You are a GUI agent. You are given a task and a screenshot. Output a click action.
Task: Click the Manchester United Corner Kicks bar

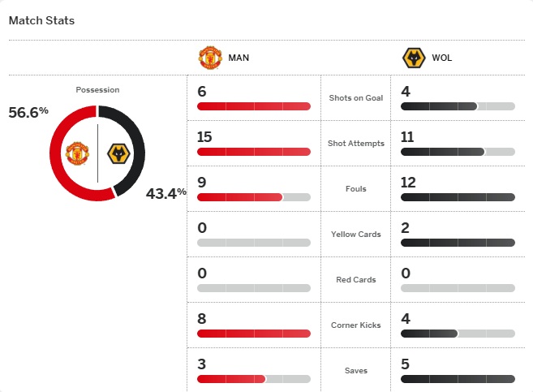pyautogui.click(x=253, y=334)
